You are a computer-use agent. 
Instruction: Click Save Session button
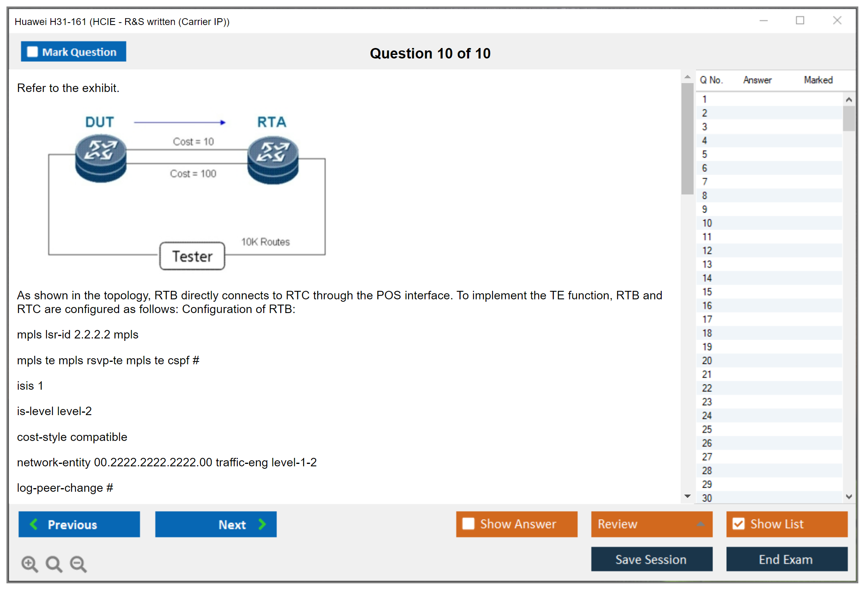point(651,559)
